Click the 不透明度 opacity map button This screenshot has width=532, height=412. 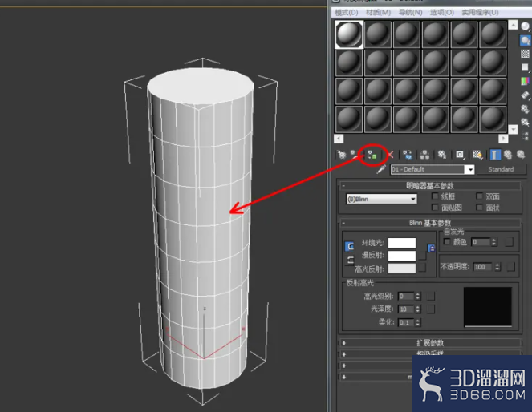coord(510,267)
